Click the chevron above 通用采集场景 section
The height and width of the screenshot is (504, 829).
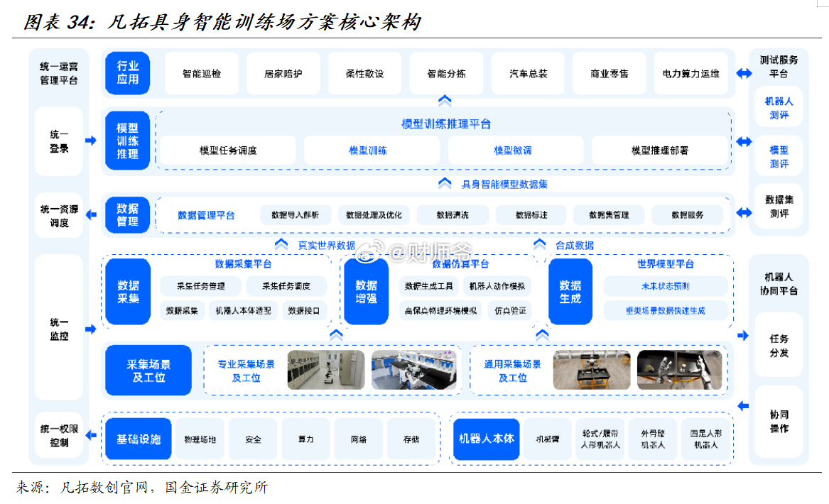(542, 335)
